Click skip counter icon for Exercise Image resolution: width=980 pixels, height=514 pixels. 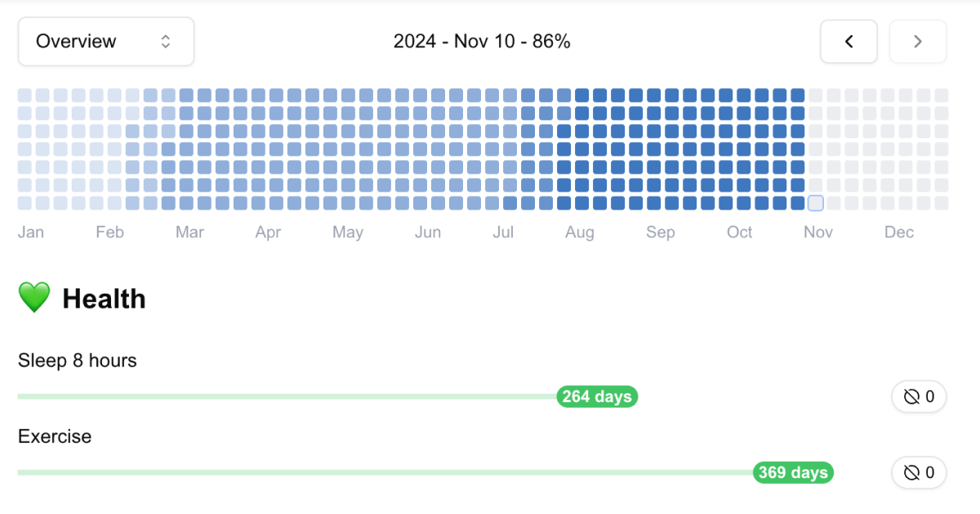pyautogui.click(x=911, y=472)
